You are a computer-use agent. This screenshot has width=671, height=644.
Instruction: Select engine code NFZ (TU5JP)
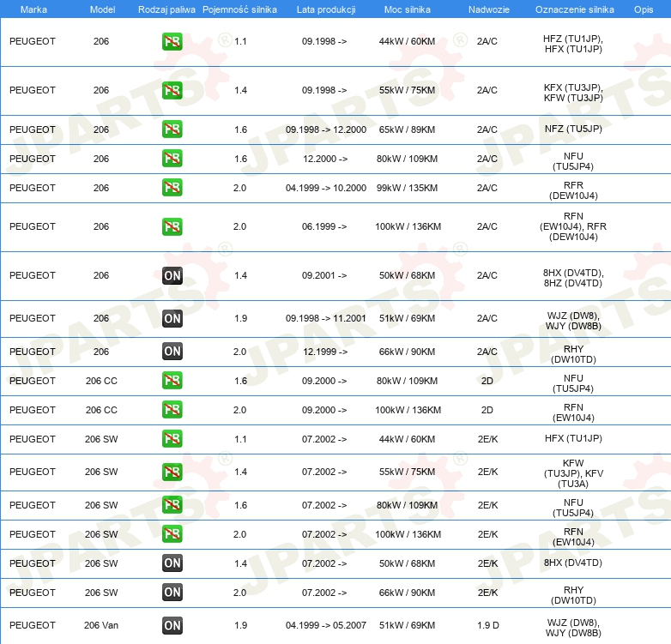pyautogui.click(x=573, y=129)
